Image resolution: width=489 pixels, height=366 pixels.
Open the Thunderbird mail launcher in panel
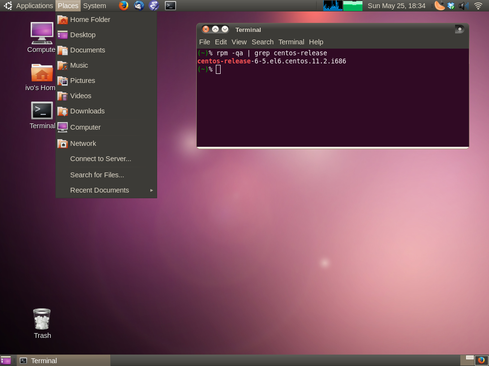[x=139, y=6]
